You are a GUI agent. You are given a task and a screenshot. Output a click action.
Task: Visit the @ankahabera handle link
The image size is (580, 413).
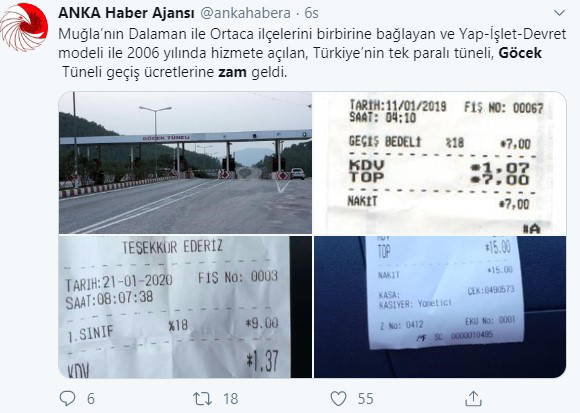(246, 13)
